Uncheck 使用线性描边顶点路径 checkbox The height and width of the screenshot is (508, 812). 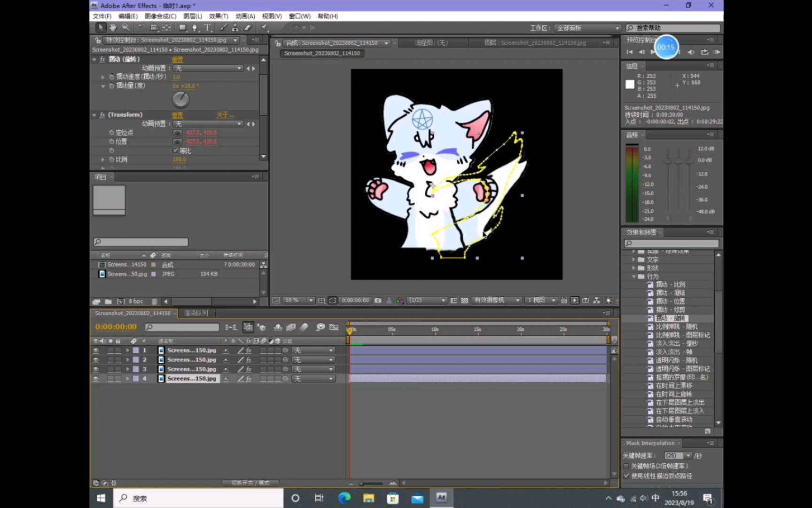pyautogui.click(x=626, y=476)
